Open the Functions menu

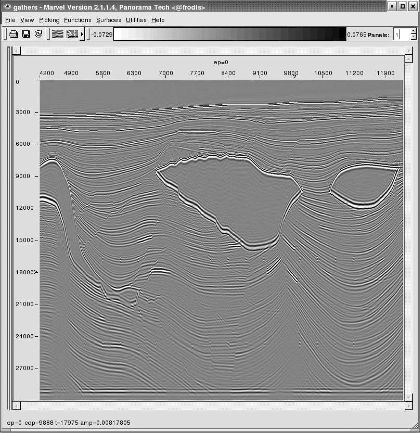[x=77, y=20]
